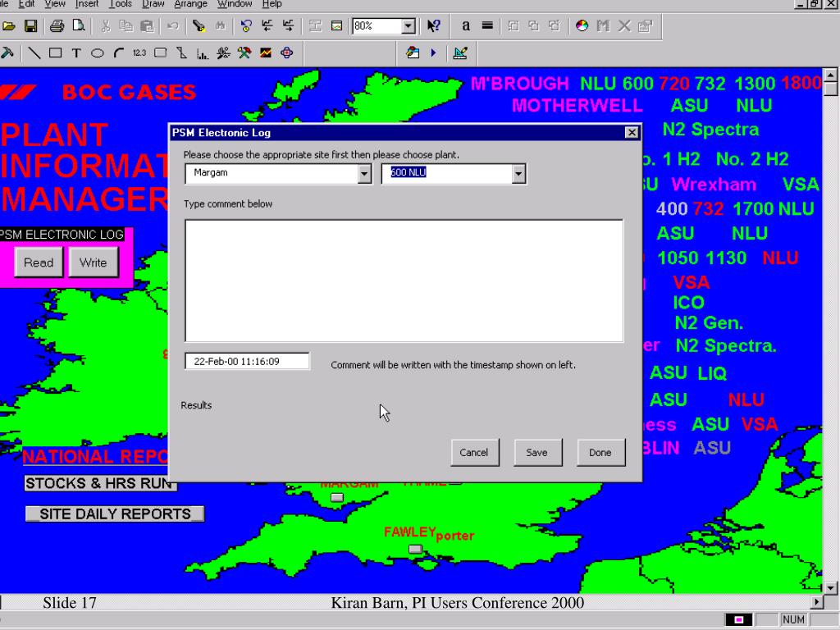Click the Print toolbar icon
Screen dimensions: 840x630
[x=57, y=25]
